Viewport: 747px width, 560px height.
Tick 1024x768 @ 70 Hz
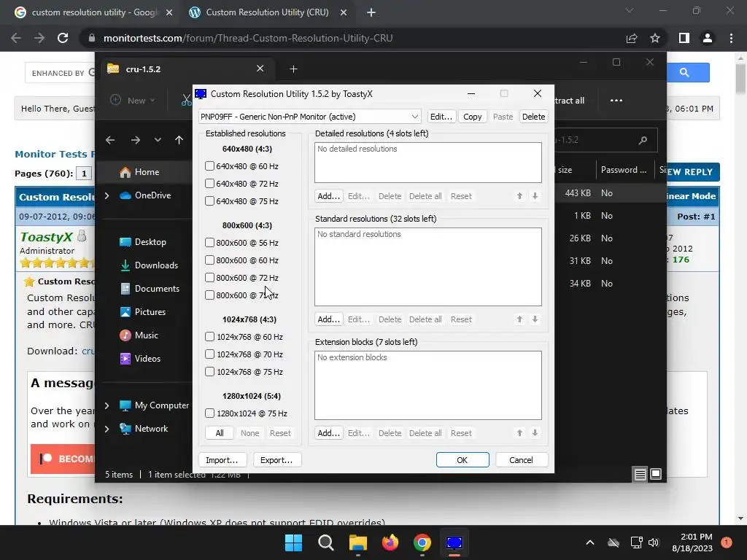point(209,354)
